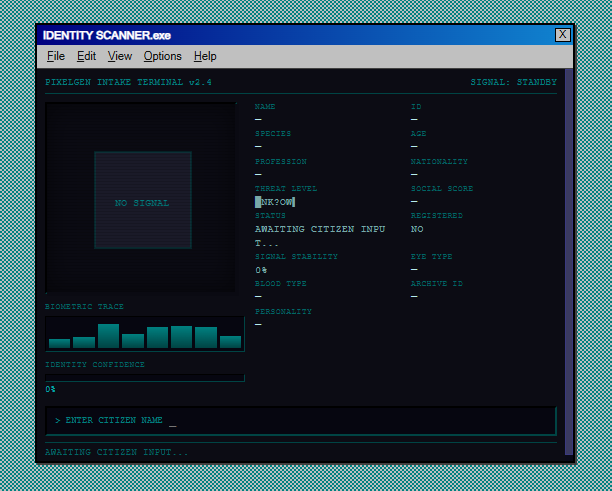This screenshot has width=612, height=491.
Task: Open the Help menu
Action: tap(205, 56)
